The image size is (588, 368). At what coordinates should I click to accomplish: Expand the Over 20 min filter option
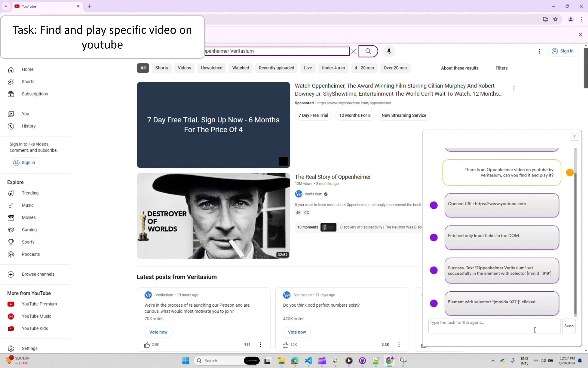point(395,68)
